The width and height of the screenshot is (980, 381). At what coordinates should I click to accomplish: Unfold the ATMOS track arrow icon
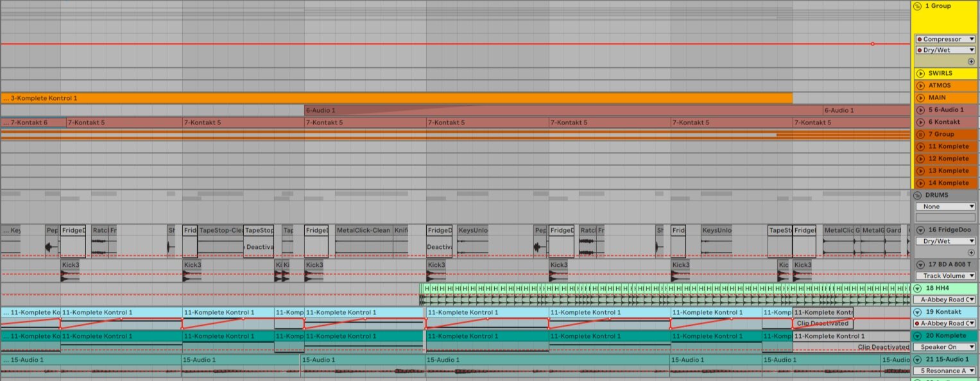[x=920, y=85]
